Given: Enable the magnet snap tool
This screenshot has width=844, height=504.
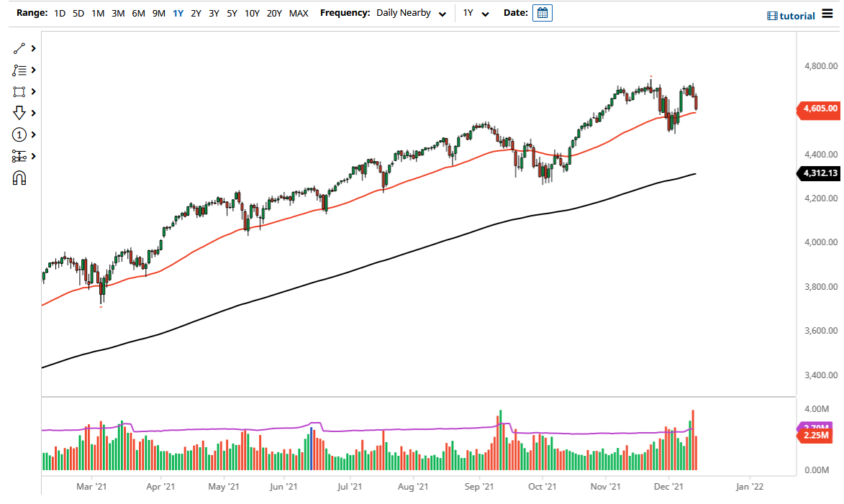Looking at the screenshot, I should coord(19,178).
